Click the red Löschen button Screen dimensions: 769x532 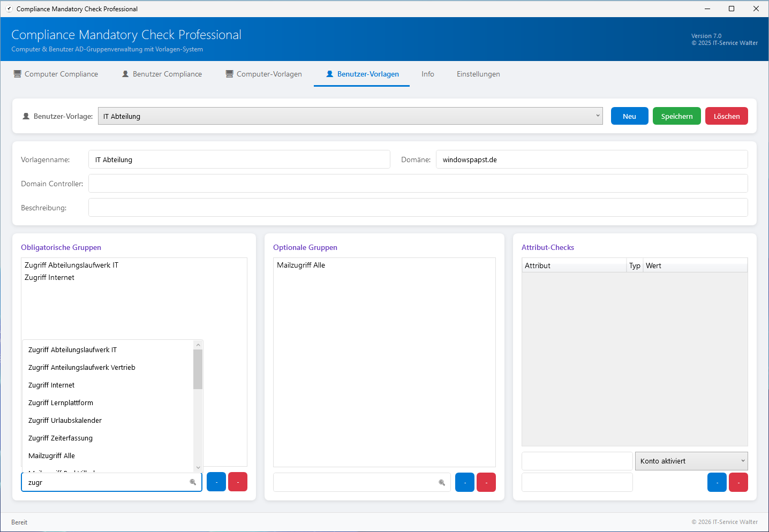[726, 116]
